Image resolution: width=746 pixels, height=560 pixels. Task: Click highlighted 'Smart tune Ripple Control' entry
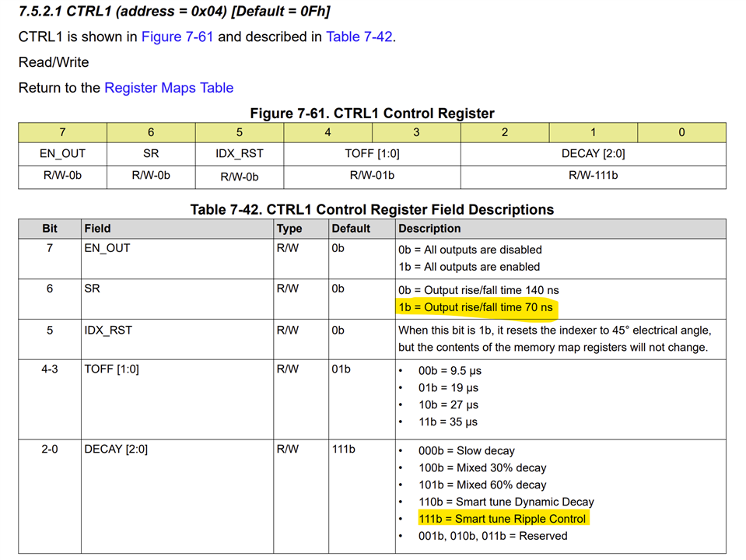tap(502, 519)
